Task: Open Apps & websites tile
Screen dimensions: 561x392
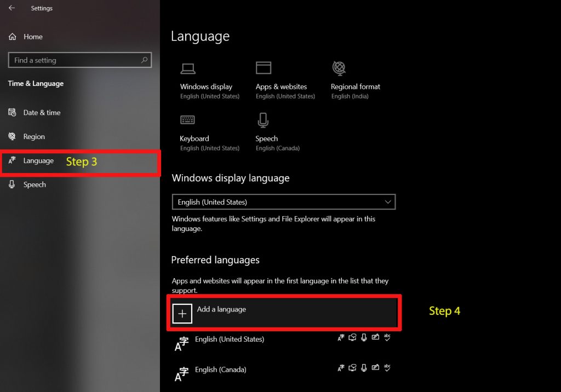Action: click(285, 81)
